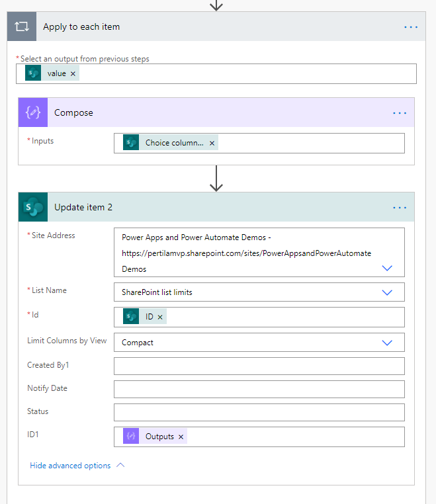Image resolution: width=436 pixels, height=504 pixels.
Task: Open the Limit Columns by View dropdown
Action: point(387,343)
